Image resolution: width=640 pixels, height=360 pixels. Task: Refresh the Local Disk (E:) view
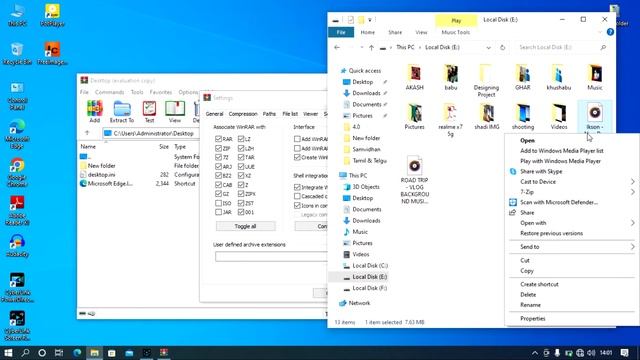point(502,47)
